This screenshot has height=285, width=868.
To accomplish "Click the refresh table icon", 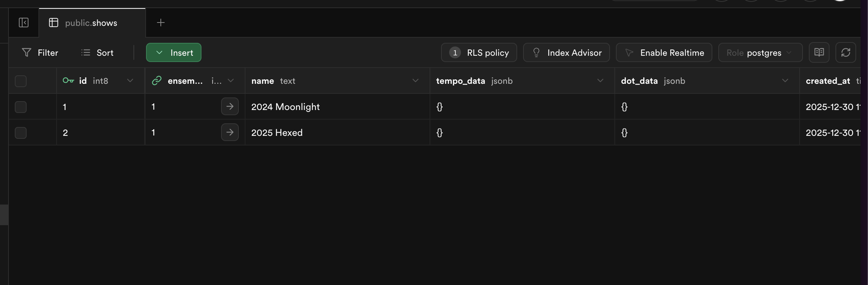I will (846, 53).
